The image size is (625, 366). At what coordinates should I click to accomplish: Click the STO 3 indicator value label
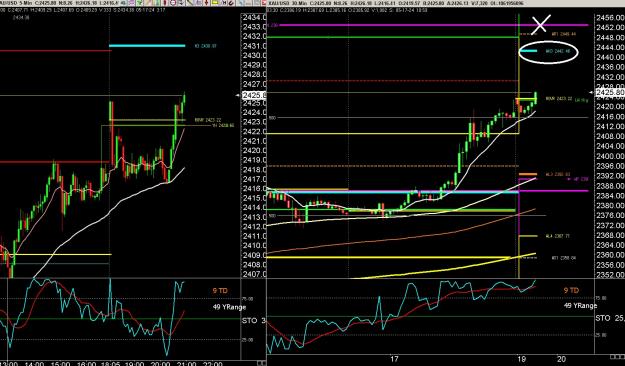[254, 321]
